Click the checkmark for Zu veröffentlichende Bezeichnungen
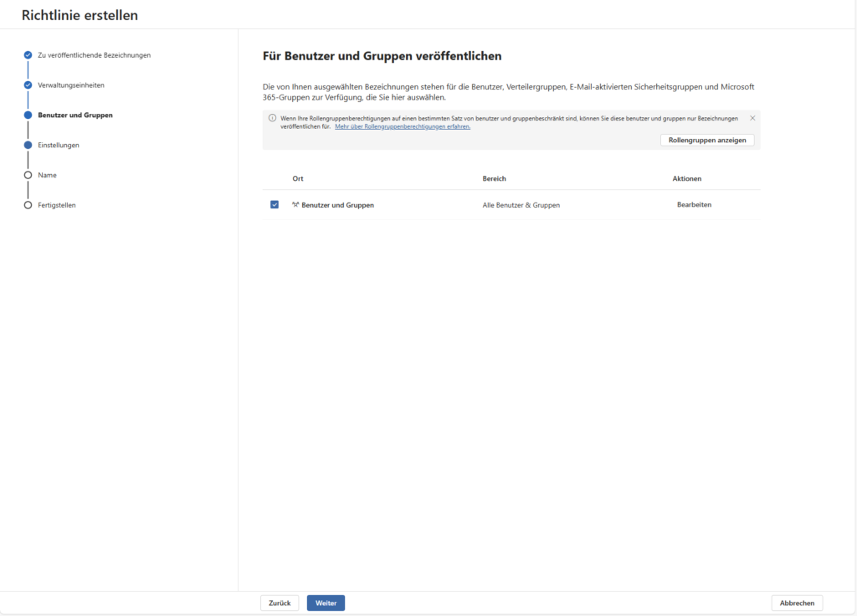The height and width of the screenshot is (616, 857). (x=28, y=55)
